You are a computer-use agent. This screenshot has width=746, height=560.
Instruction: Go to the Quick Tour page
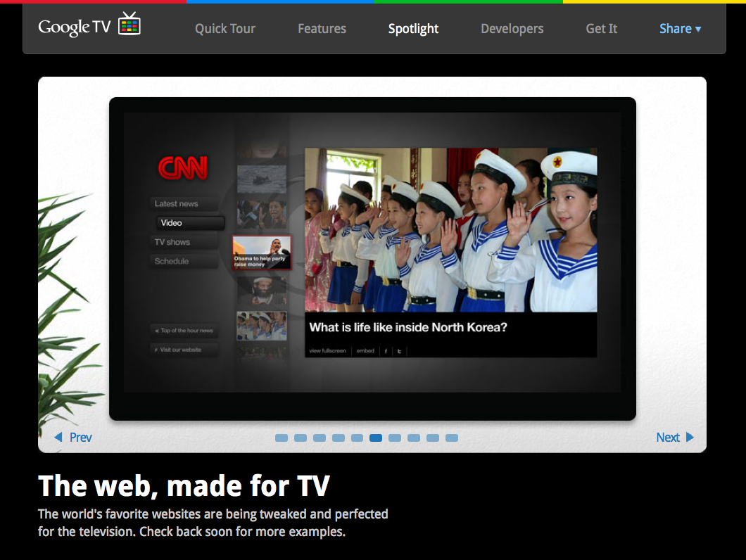pyautogui.click(x=225, y=29)
